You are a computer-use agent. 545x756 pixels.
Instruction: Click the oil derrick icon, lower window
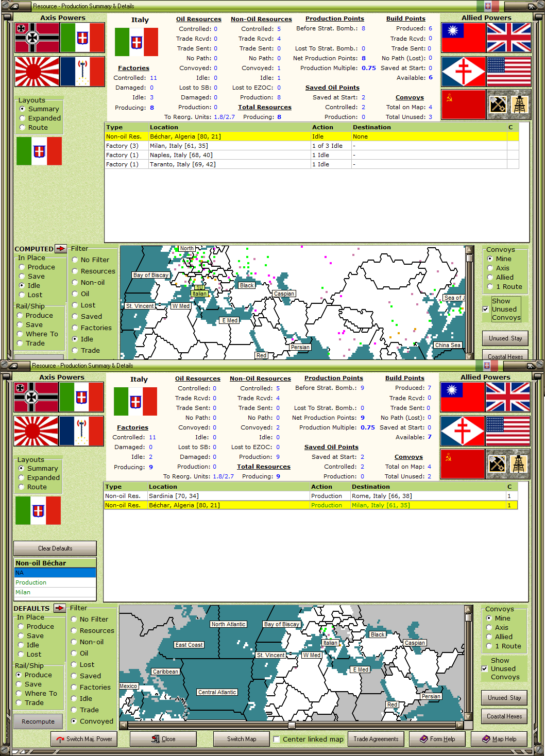tap(519, 464)
